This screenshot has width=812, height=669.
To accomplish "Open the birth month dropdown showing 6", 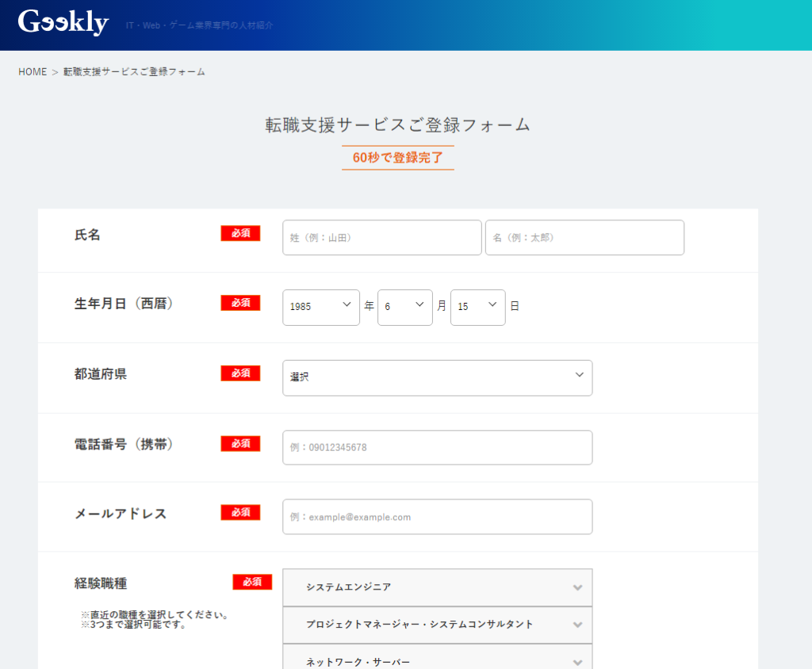I will coord(404,307).
